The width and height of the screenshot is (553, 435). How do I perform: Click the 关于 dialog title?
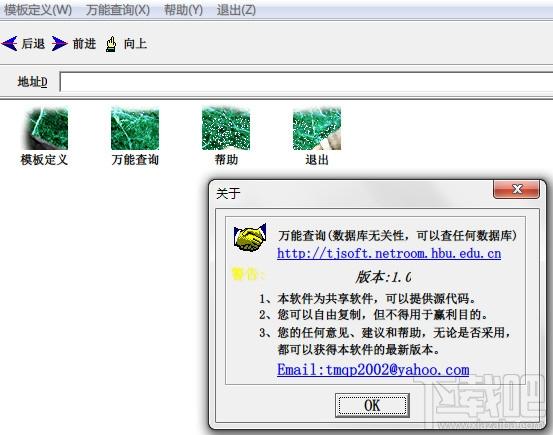click(x=228, y=193)
